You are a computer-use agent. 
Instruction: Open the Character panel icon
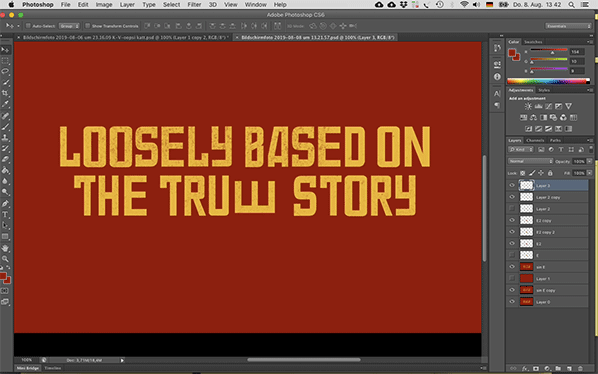point(497,93)
